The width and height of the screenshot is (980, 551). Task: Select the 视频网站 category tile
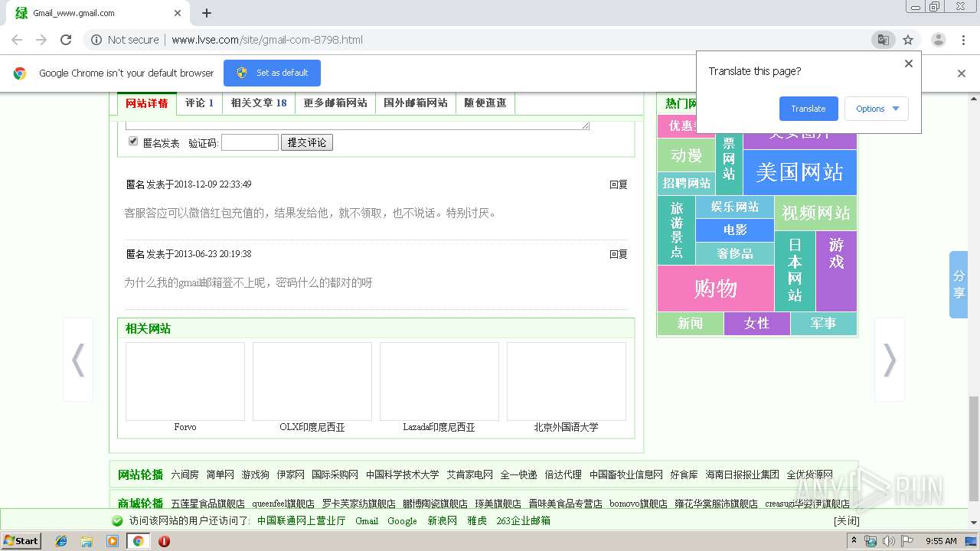point(815,214)
